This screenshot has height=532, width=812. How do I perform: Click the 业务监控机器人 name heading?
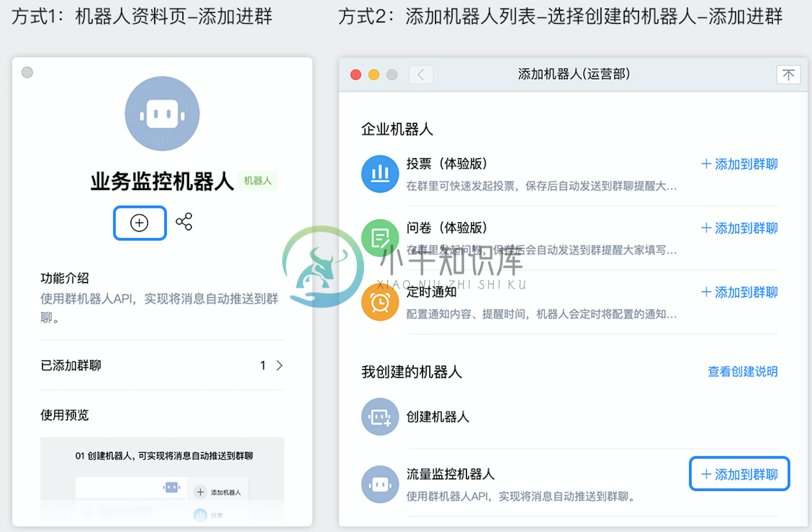tap(162, 181)
